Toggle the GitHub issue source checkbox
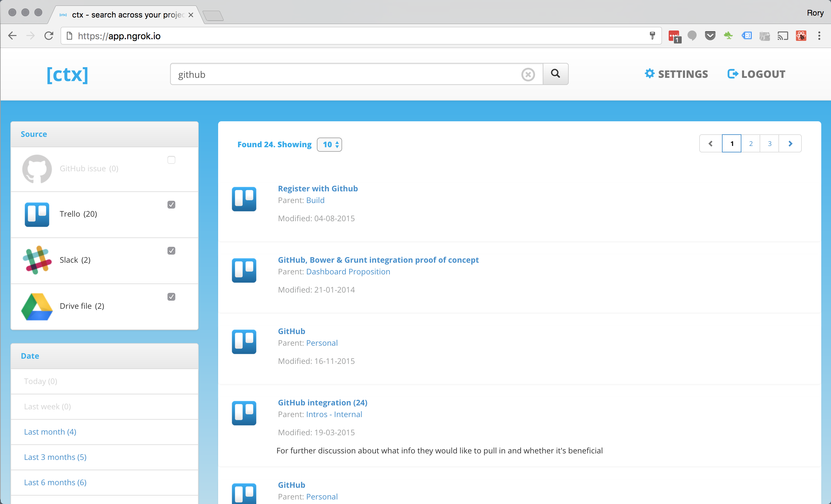 pyautogui.click(x=171, y=160)
